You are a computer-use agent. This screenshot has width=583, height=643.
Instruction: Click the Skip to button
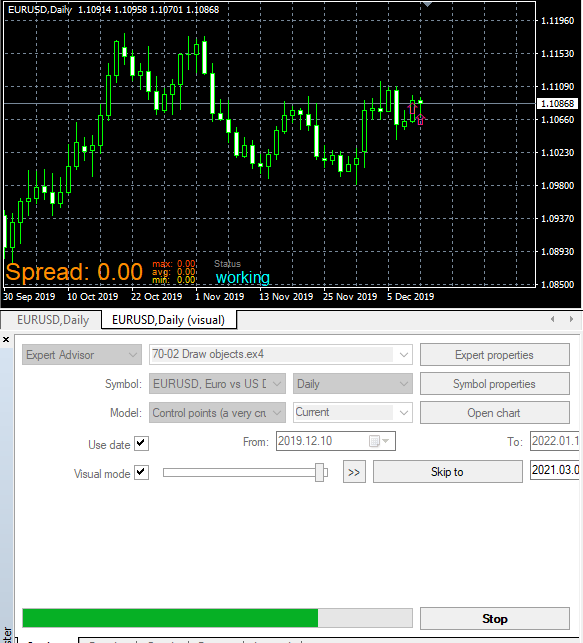[448, 472]
